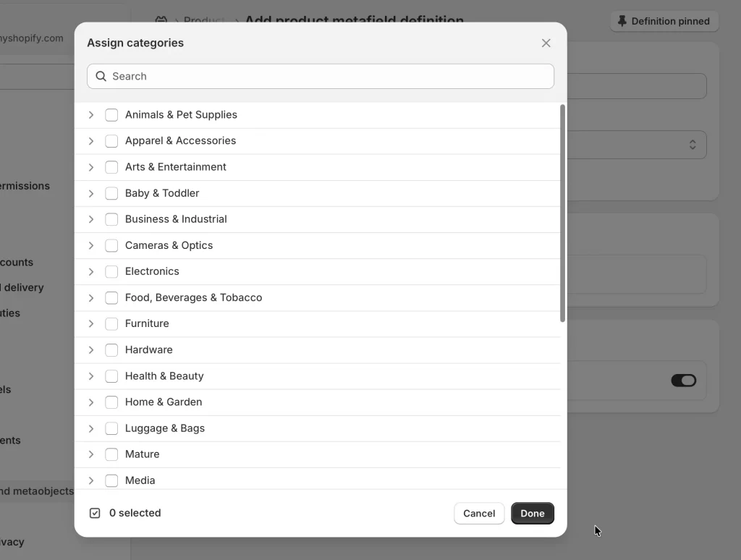The width and height of the screenshot is (741, 560).
Task: Click the pin icon on Definition pinned
Action: coord(623,21)
